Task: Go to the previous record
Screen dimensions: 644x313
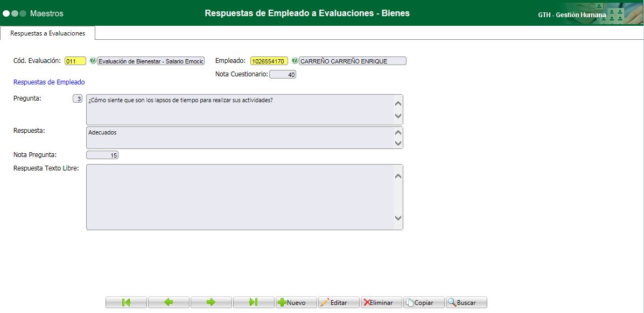Action: tap(169, 302)
